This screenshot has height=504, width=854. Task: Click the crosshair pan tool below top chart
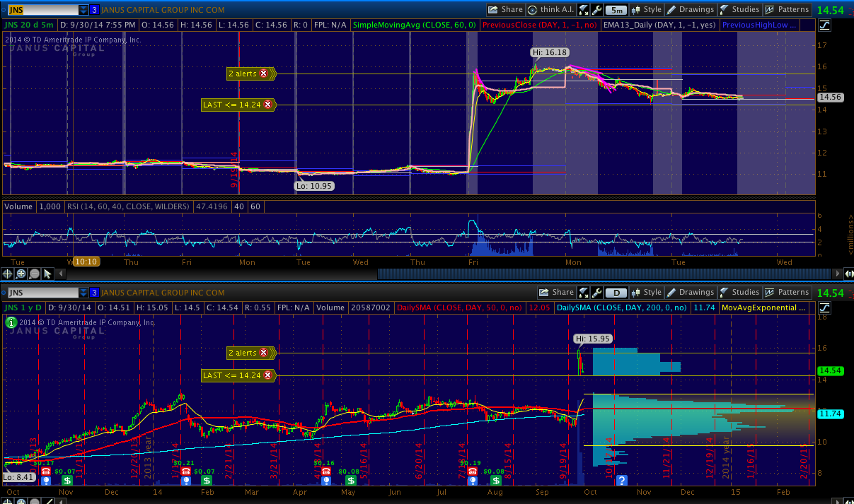pyautogui.click(x=8, y=274)
